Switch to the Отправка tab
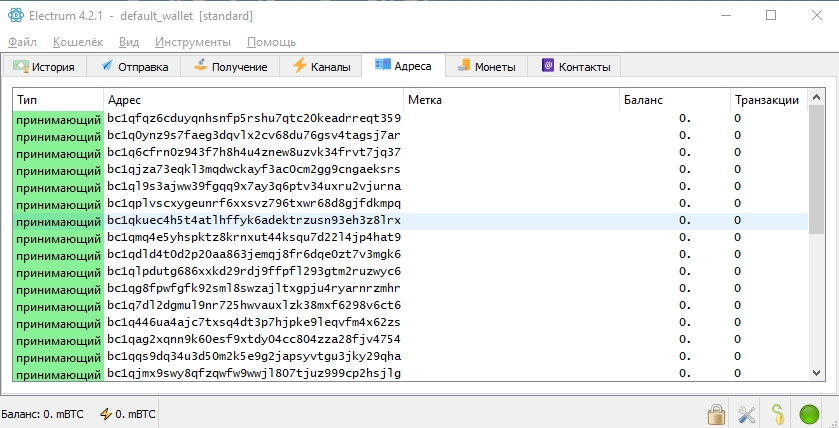 pyautogui.click(x=135, y=66)
